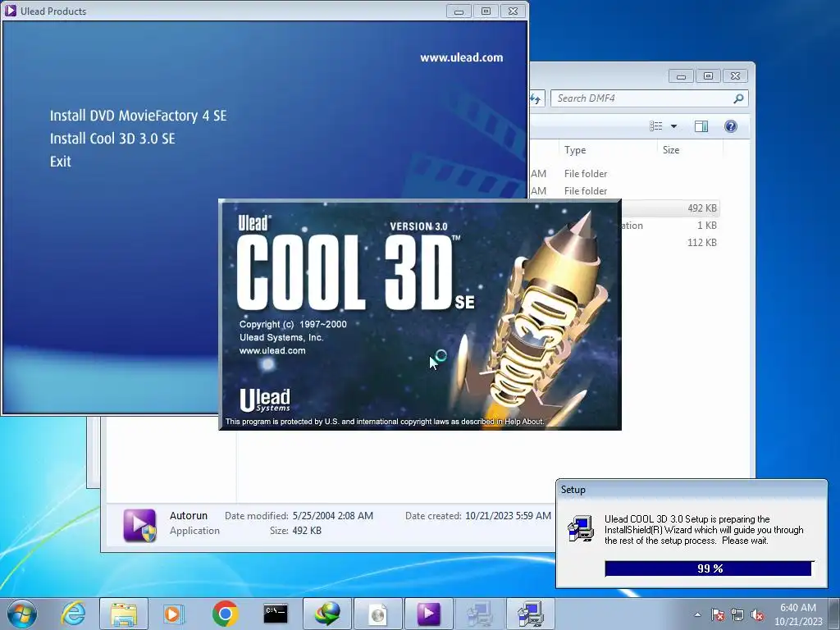
Task: Select the 1 KB file row
Action: 671,226
